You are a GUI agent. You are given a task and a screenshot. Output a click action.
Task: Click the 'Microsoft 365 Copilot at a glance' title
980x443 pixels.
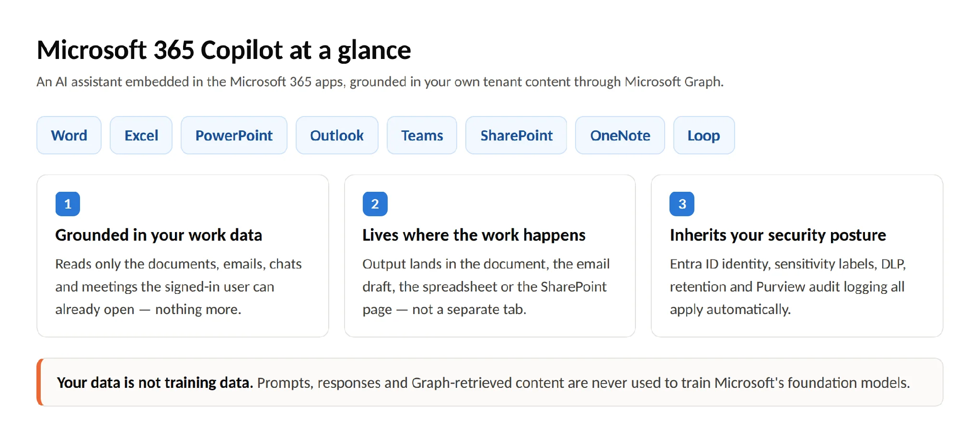[x=224, y=50]
